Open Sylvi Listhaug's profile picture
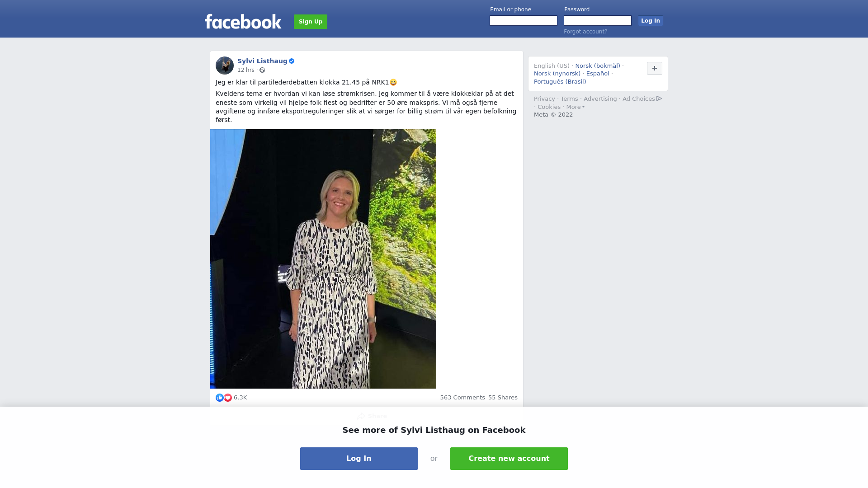This screenshot has width=868, height=488. point(225,66)
